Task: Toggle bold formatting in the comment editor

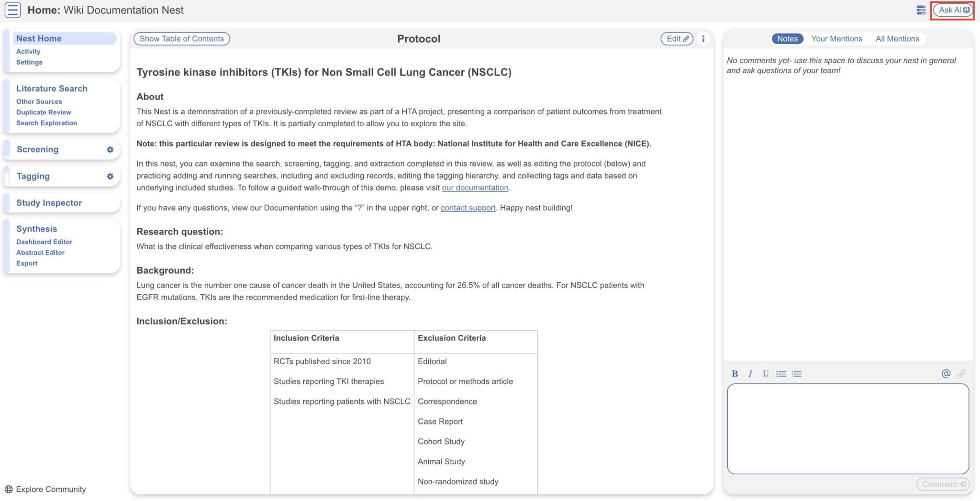Action: tap(735, 374)
